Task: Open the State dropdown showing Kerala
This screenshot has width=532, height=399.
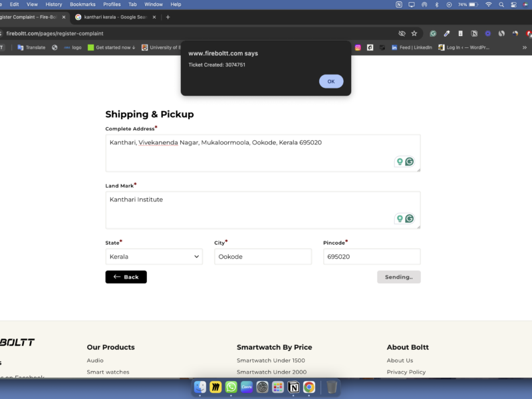Action: point(154,257)
